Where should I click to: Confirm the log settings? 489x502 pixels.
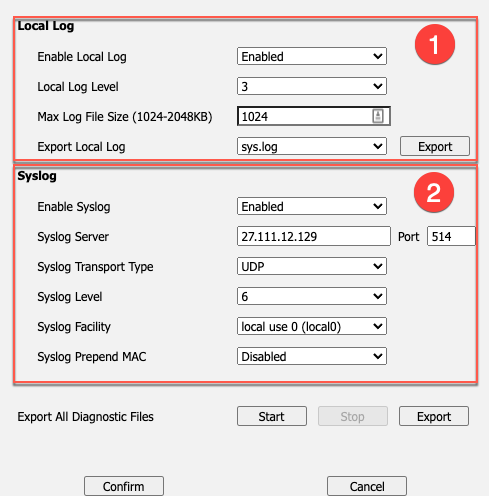click(x=124, y=486)
